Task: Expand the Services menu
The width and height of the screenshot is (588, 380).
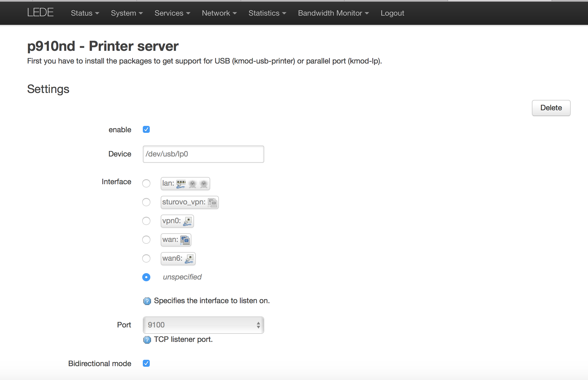Action: tap(172, 13)
